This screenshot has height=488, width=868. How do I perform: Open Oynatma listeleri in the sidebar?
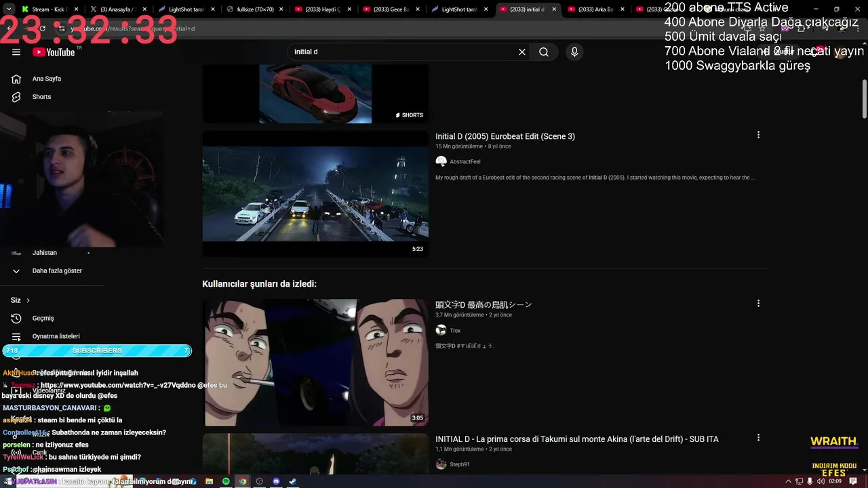56,336
